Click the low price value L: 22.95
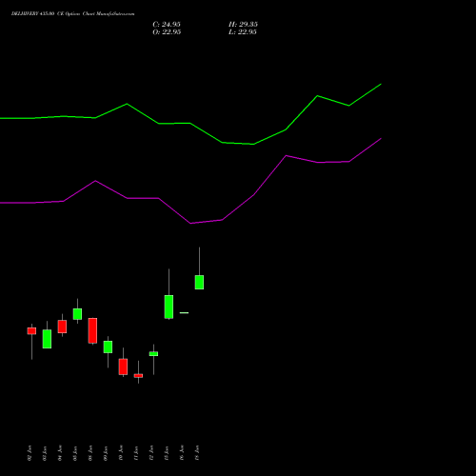 tap(243, 32)
